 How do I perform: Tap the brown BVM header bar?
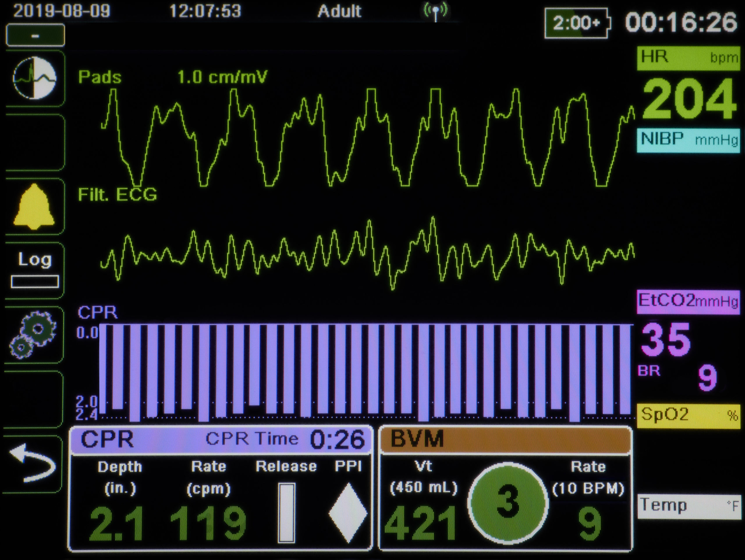506,440
